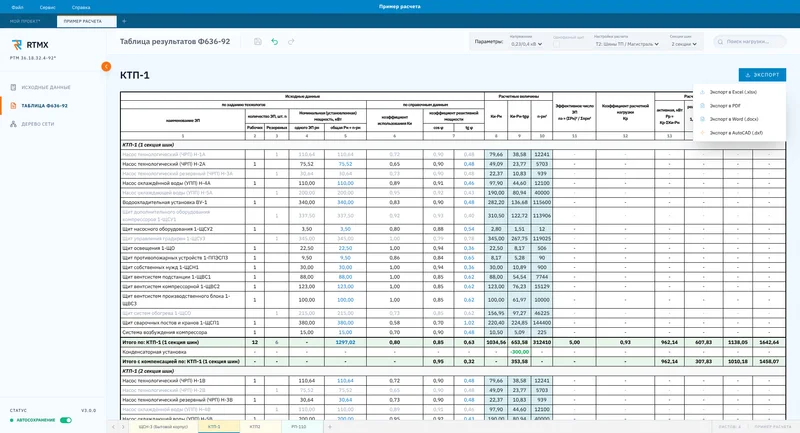Add a new project tab with the plus
Viewport: 800px width, 433px height.
[x=124, y=21]
